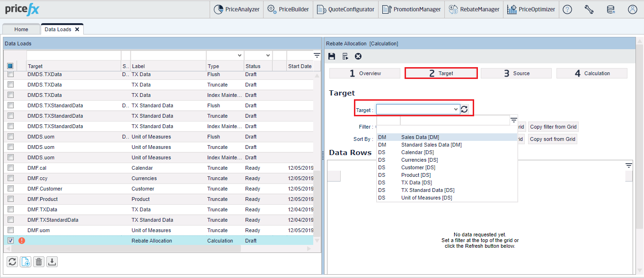Open the user profile icon
The image size is (644, 278).
(632, 9)
